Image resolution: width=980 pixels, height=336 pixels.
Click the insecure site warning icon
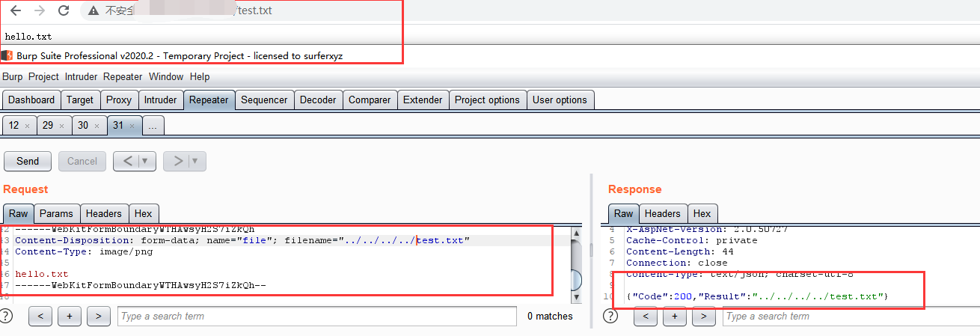tap(93, 11)
